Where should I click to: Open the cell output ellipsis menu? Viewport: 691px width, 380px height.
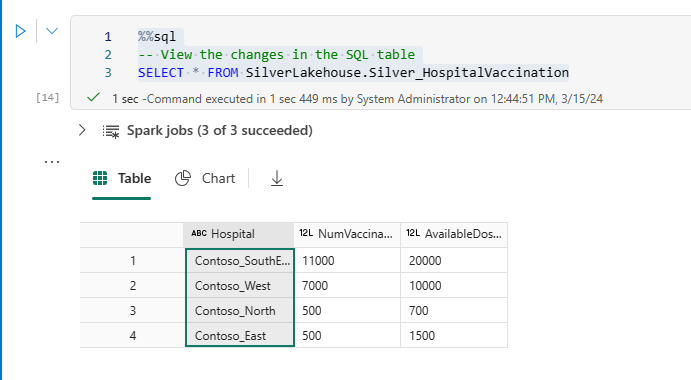[52, 162]
